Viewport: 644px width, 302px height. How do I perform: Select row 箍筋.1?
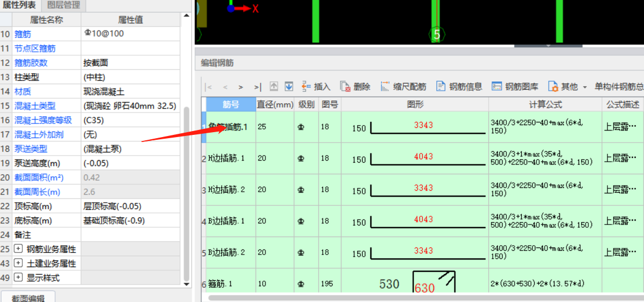click(231, 283)
